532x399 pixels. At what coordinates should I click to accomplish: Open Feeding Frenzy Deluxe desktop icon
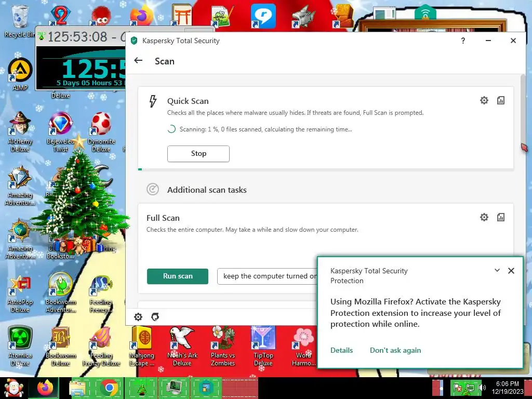(101, 346)
